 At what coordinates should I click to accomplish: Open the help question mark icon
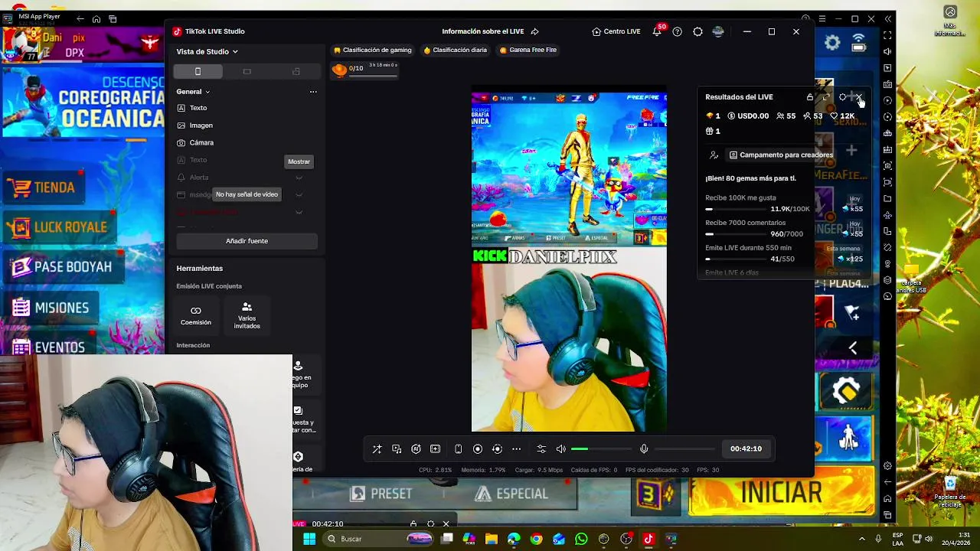[x=677, y=31]
